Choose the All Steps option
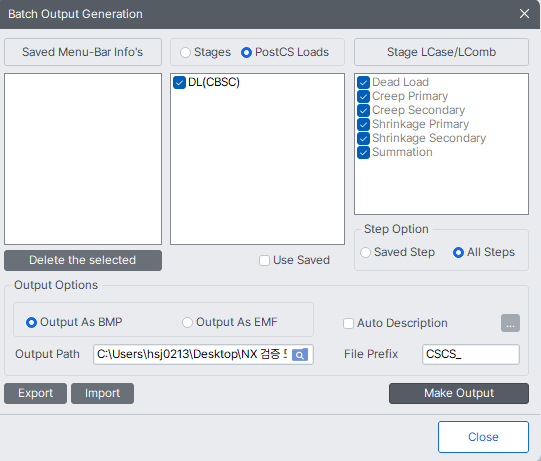The image size is (541, 461). pyautogui.click(x=458, y=253)
